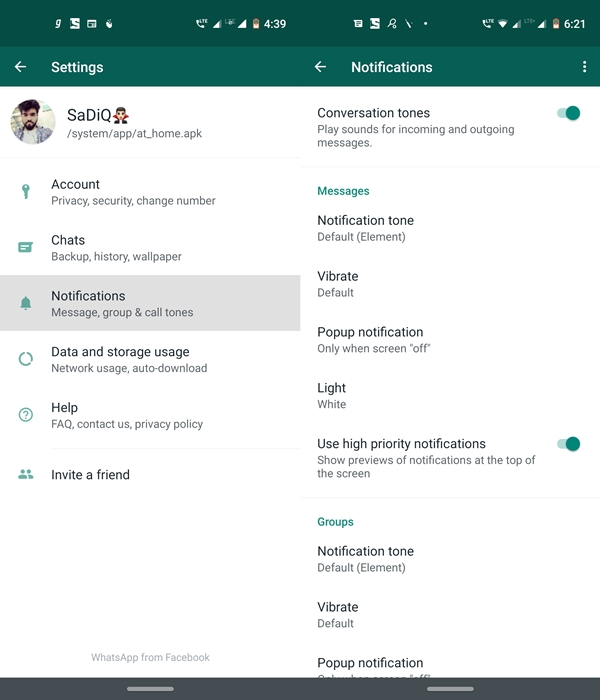The image size is (600, 700).
Task: Tap the Groups section header
Action: point(335,522)
